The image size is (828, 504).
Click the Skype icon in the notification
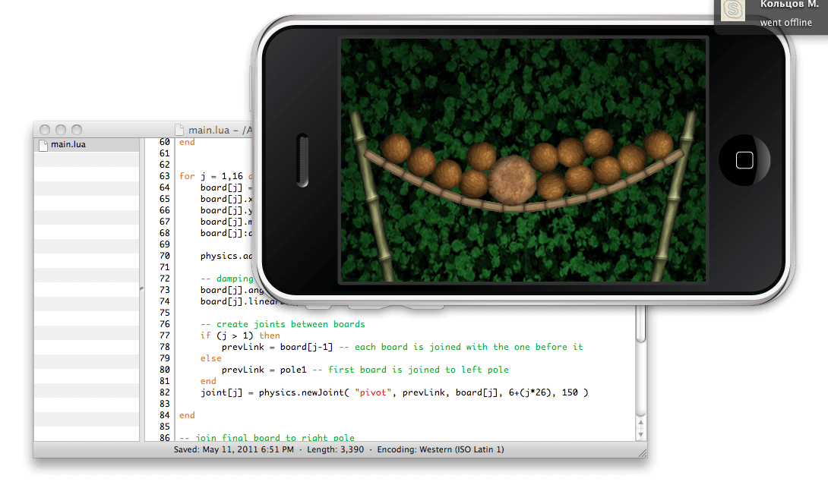click(x=733, y=9)
